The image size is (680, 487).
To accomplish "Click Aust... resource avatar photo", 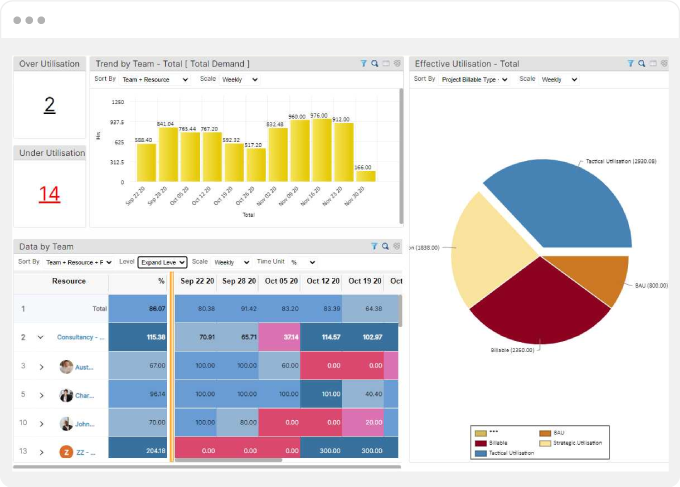I will pyautogui.click(x=66, y=367).
